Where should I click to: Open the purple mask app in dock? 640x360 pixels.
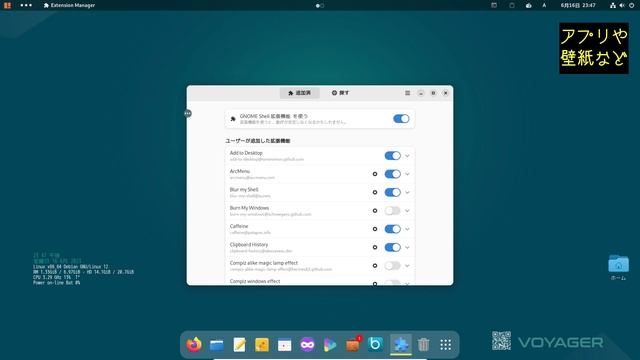[307, 345]
